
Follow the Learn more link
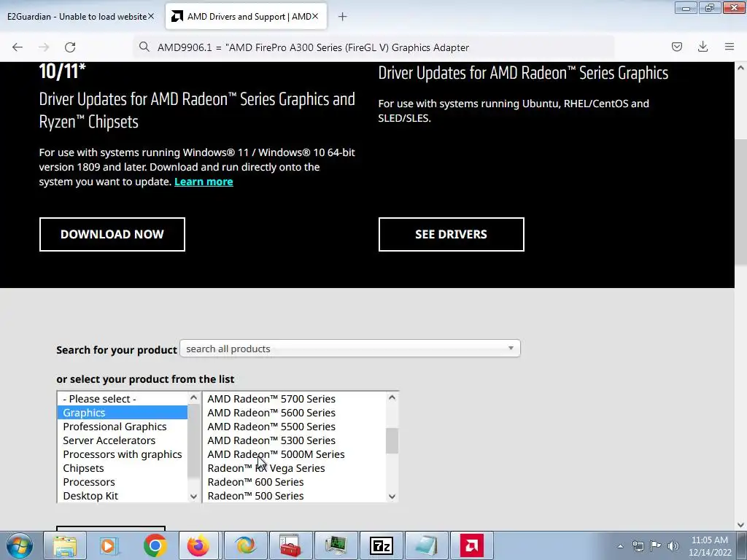click(204, 182)
